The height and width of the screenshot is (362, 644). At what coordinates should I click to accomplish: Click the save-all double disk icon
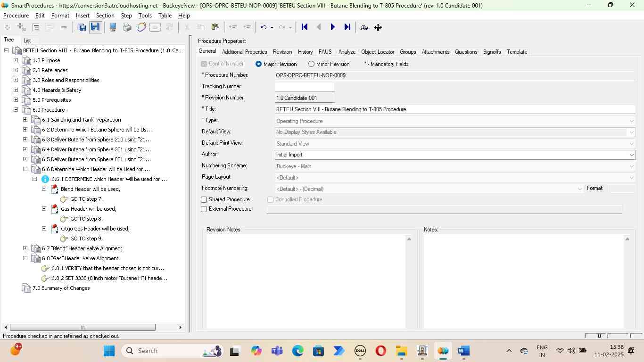(x=82, y=27)
